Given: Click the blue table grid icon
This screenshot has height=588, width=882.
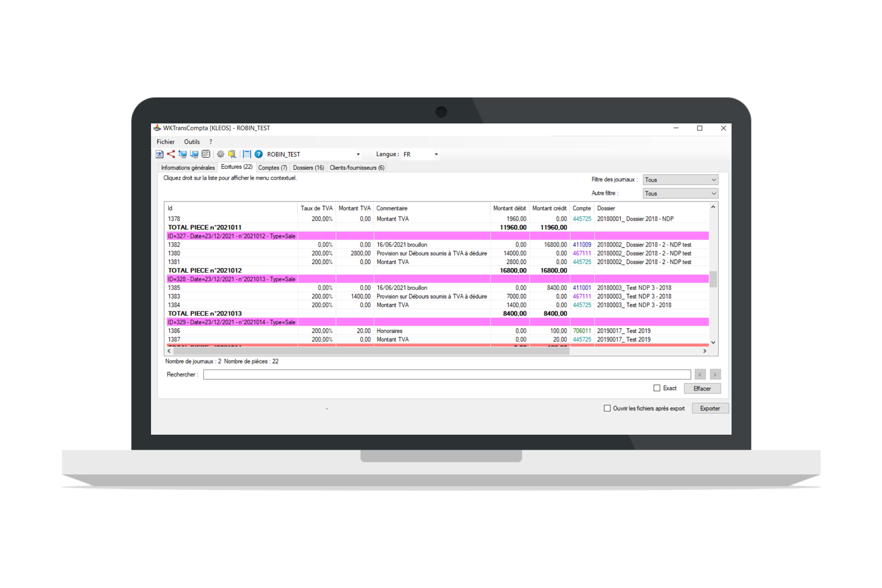Looking at the screenshot, I should click(247, 154).
